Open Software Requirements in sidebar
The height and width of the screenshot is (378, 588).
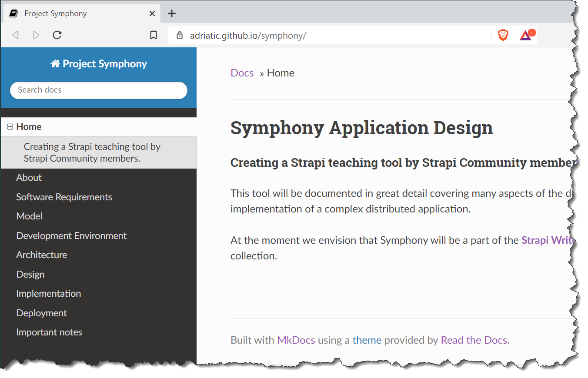(64, 197)
